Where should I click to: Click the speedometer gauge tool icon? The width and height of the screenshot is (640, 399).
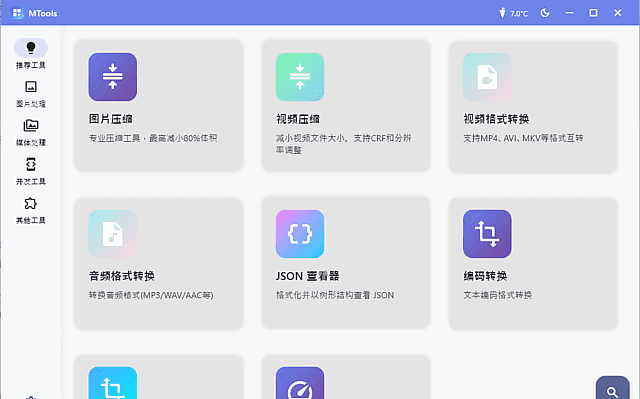tap(300, 383)
